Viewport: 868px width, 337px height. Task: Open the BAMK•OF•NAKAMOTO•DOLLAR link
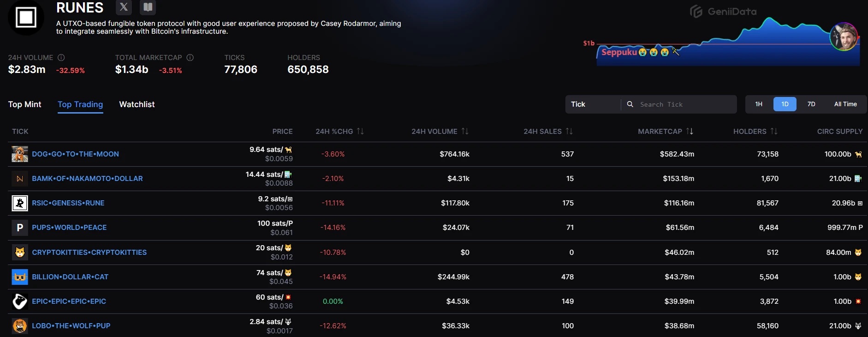coord(87,179)
